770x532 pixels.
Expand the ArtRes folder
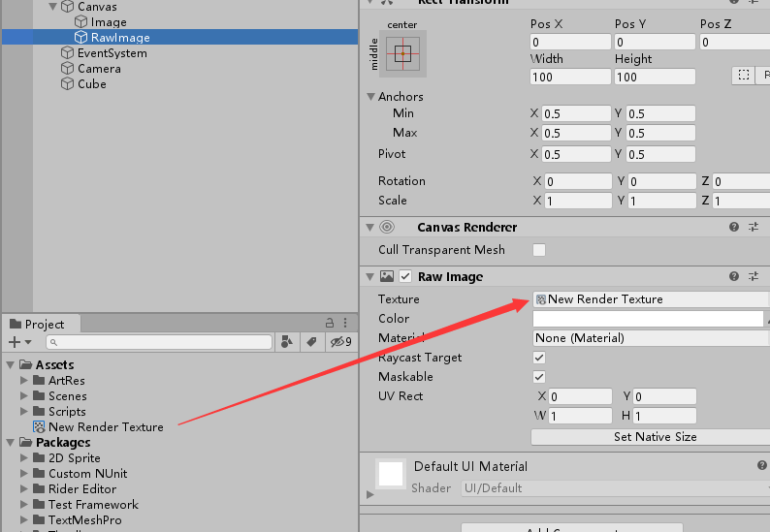25,381
